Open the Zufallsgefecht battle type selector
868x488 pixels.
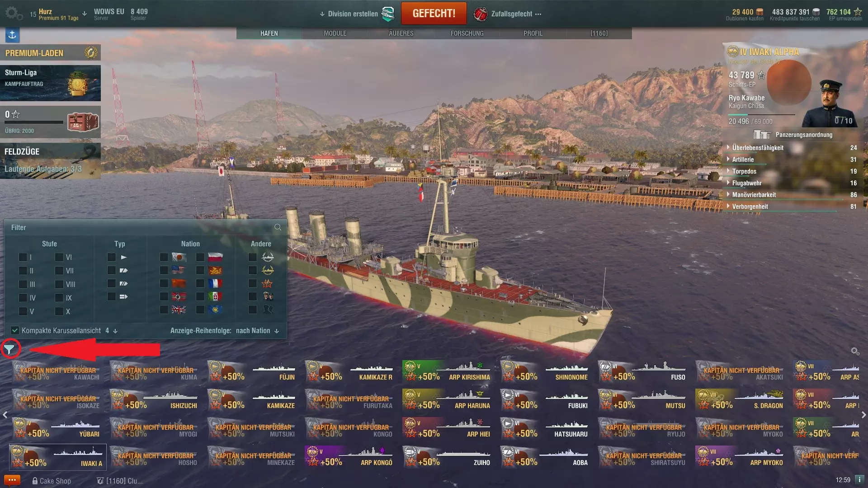click(507, 14)
